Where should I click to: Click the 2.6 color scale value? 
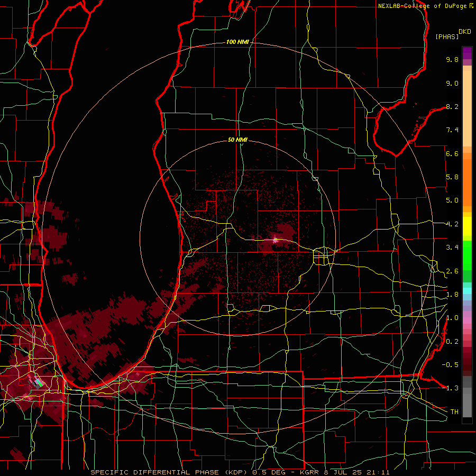452,271
